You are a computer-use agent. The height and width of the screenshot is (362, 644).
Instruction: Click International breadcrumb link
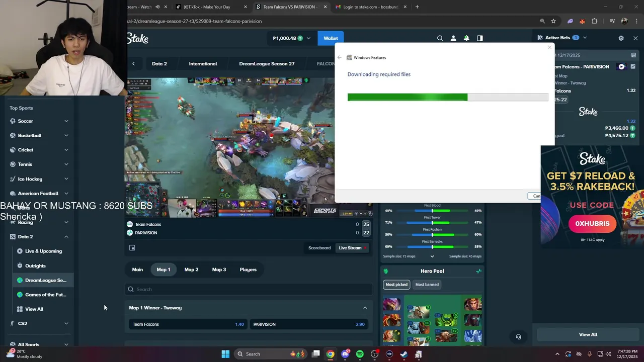click(x=203, y=64)
